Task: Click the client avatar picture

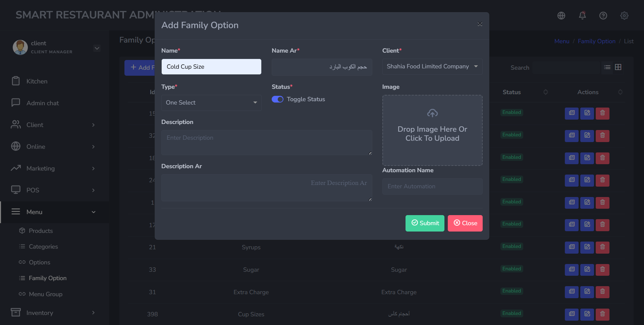Action: coord(20,47)
